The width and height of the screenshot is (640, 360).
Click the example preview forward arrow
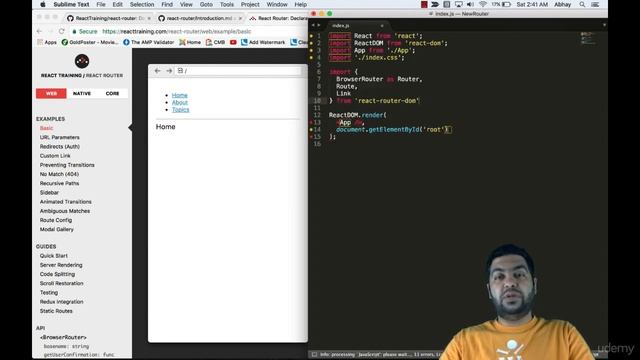click(x=169, y=71)
